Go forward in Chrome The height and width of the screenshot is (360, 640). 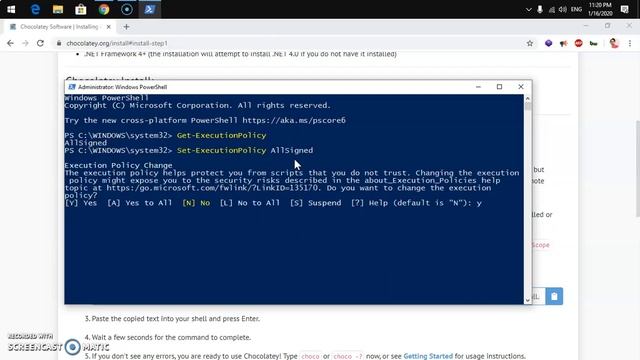(x=25, y=43)
